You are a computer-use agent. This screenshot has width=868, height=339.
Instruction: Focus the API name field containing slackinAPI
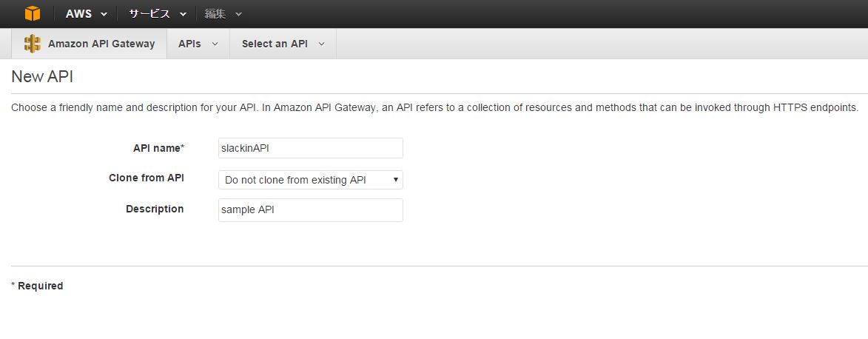coord(310,148)
